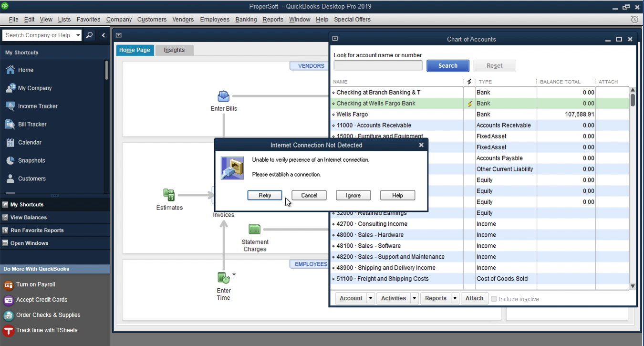The image size is (644, 346).
Task: Select Wells Fargo account row
Action: click(479, 115)
